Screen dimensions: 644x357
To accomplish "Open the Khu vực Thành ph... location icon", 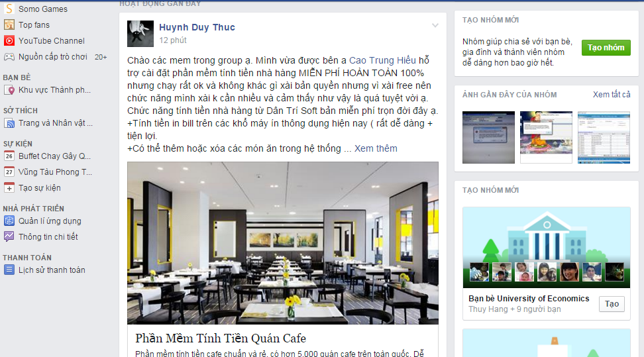I will pos(9,90).
